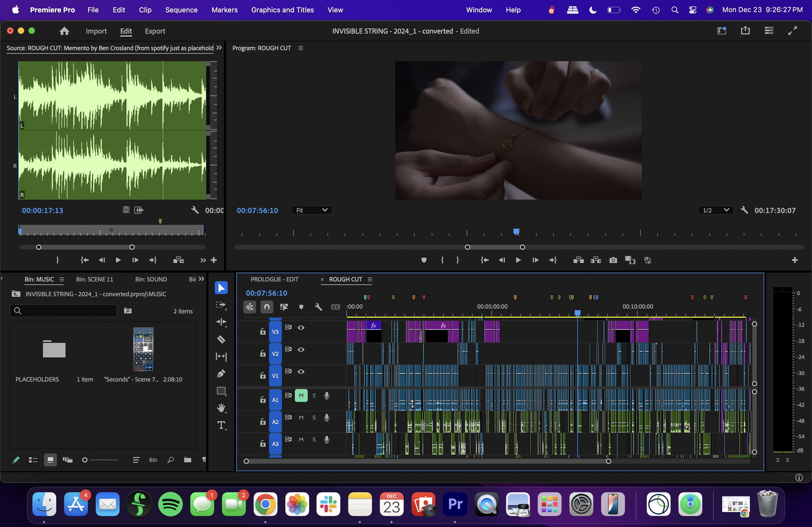Expand overflow of project bin tabs
Screen dimensions: 812x527
(x=201, y=279)
